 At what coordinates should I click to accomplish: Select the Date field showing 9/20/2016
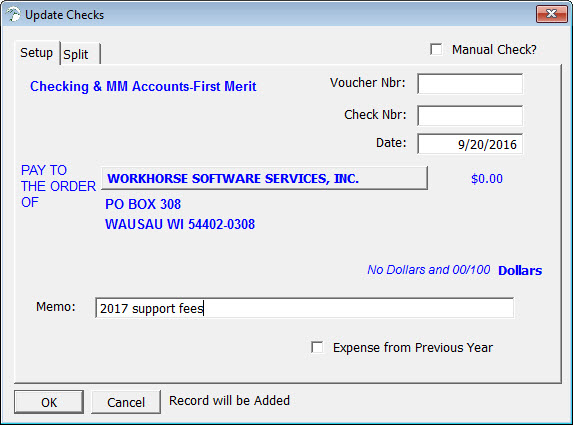tap(470, 144)
